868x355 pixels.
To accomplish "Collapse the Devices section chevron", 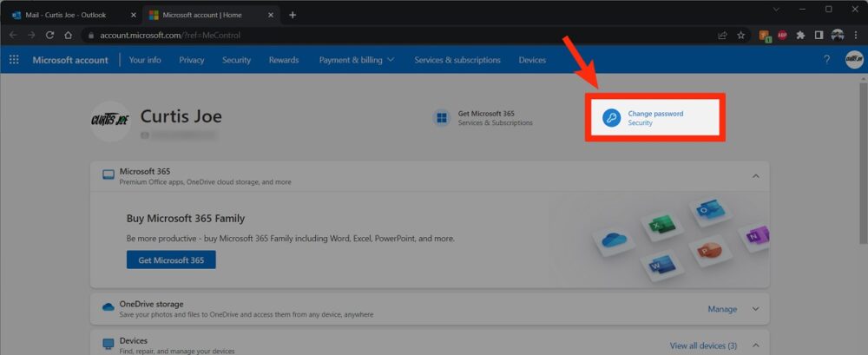I will tap(755, 345).
